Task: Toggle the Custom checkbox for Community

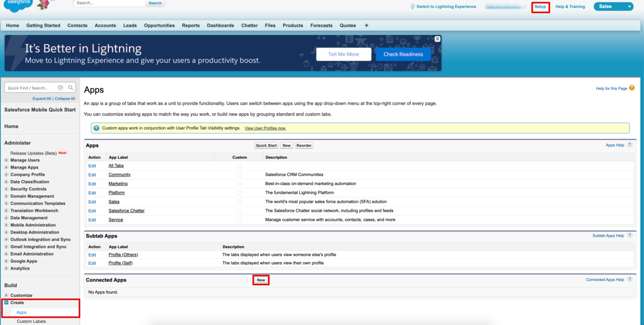Action: 239,175
